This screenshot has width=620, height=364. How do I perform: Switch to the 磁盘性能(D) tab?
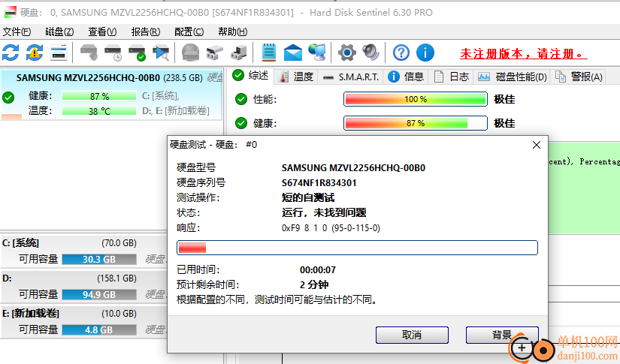[x=513, y=77]
